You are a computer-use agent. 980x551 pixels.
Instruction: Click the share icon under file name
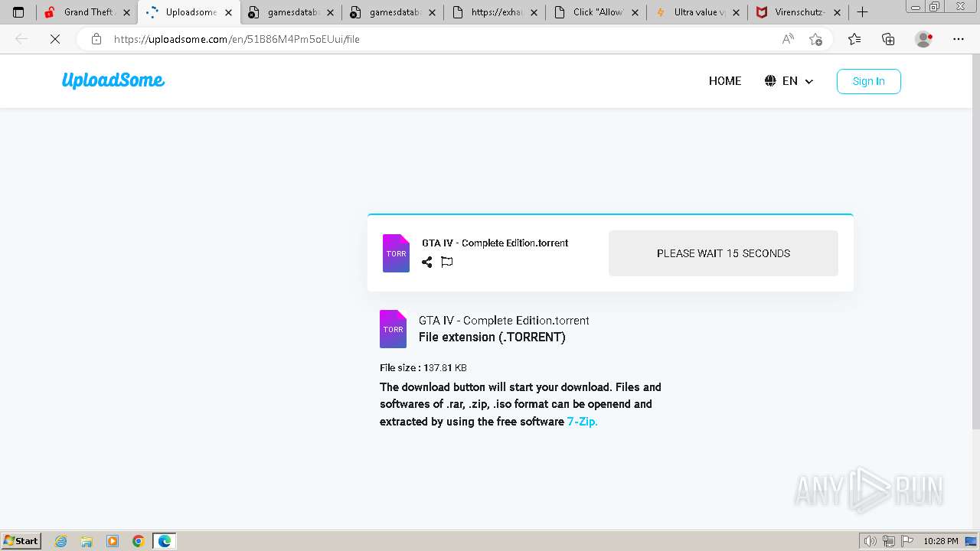pyautogui.click(x=426, y=262)
